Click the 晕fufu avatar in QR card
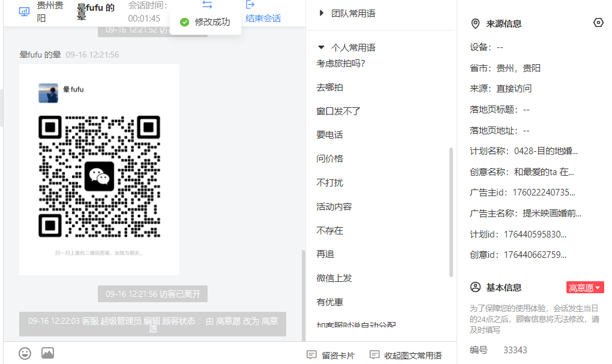 coord(48,93)
